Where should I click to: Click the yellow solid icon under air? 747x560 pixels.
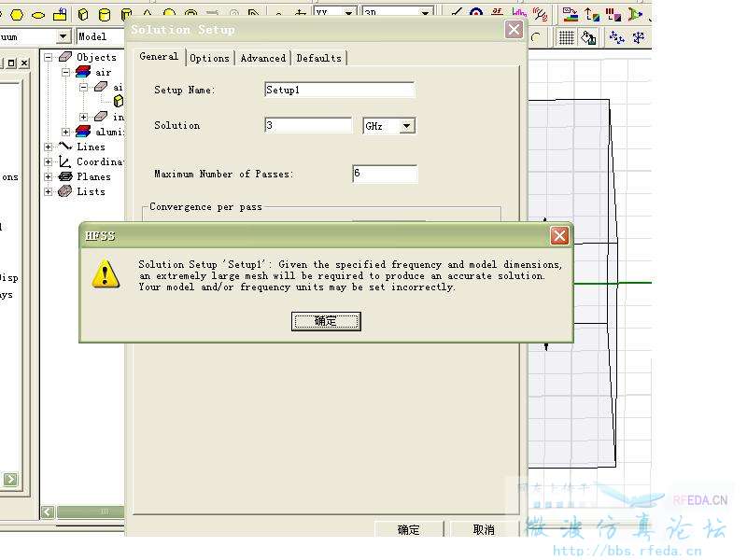click(x=119, y=101)
